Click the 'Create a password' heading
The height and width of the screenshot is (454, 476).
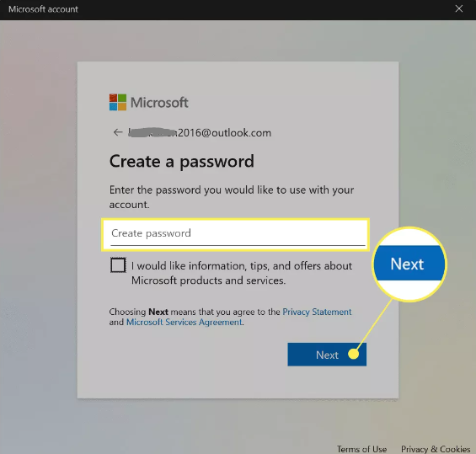click(181, 162)
